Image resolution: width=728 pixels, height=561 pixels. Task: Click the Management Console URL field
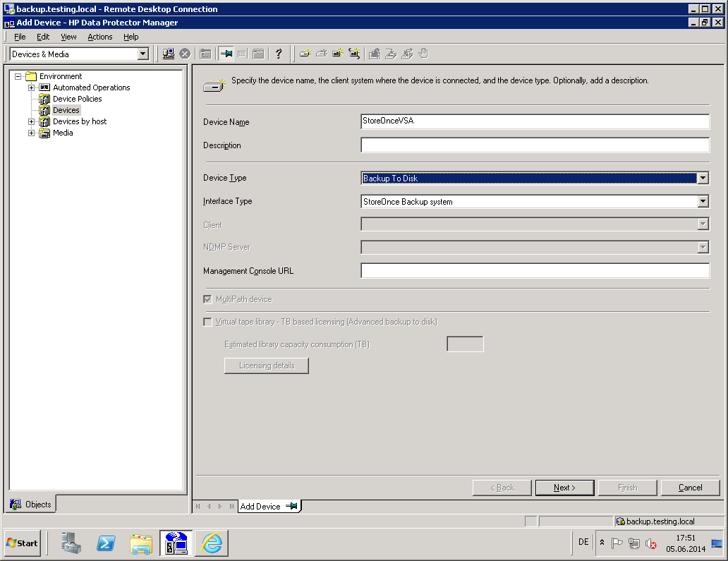[535, 271]
